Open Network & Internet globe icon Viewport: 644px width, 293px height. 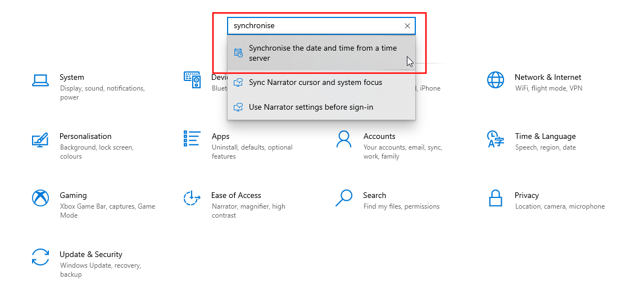tap(495, 80)
